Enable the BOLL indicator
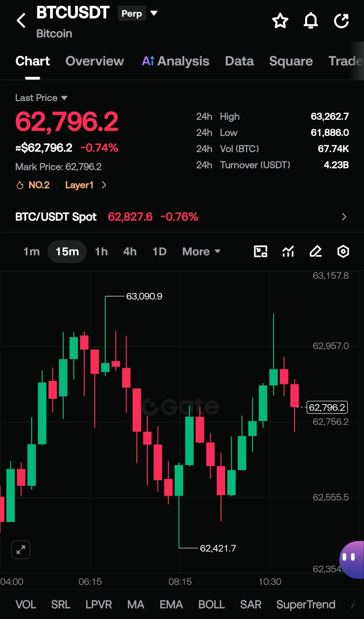Screen dimensions: 364x619 212,605
